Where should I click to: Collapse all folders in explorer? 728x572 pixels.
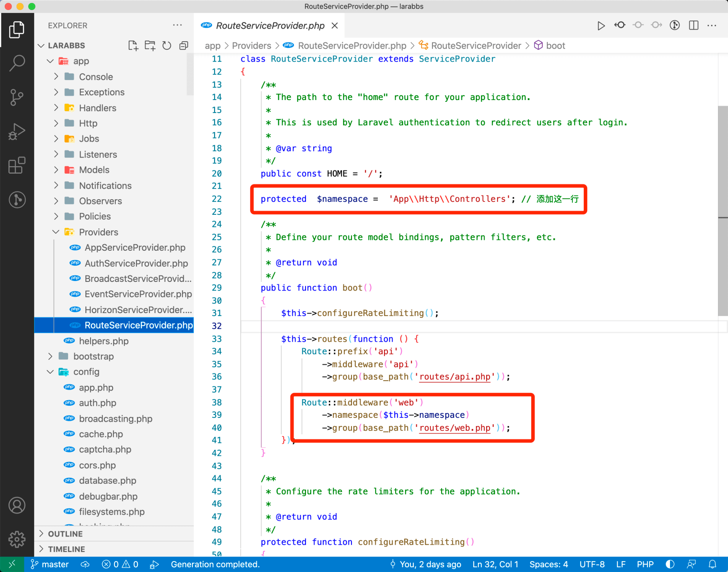click(x=184, y=45)
